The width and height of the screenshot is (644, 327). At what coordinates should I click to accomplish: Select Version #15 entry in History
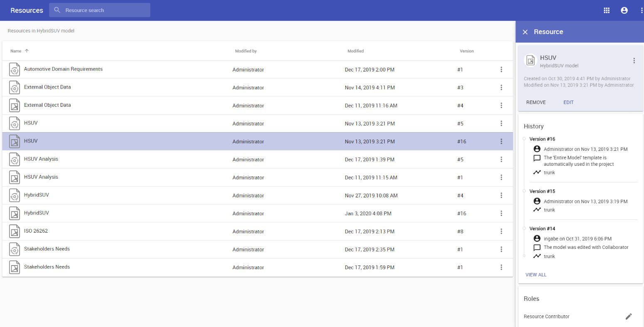(x=542, y=192)
